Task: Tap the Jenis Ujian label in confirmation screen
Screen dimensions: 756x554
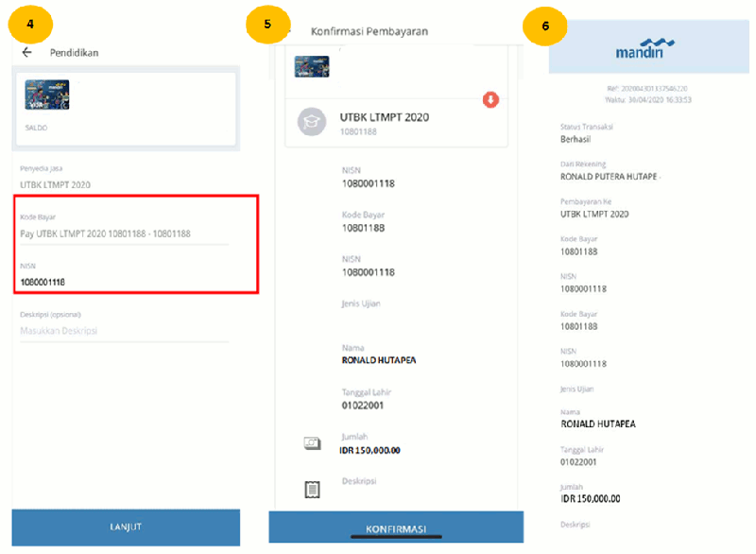Action: (x=361, y=303)
